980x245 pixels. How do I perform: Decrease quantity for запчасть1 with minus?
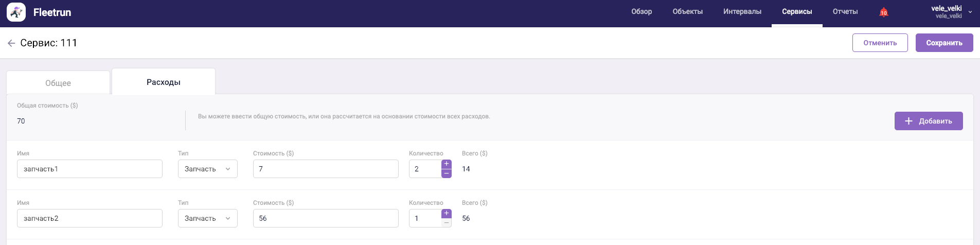[x=447, y=173]
